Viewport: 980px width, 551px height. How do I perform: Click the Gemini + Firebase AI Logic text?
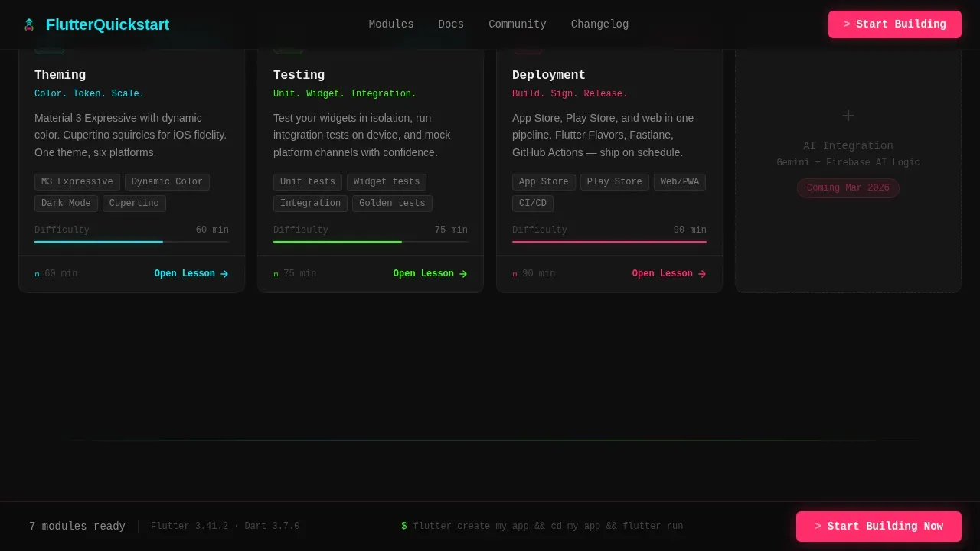[848, 163]
